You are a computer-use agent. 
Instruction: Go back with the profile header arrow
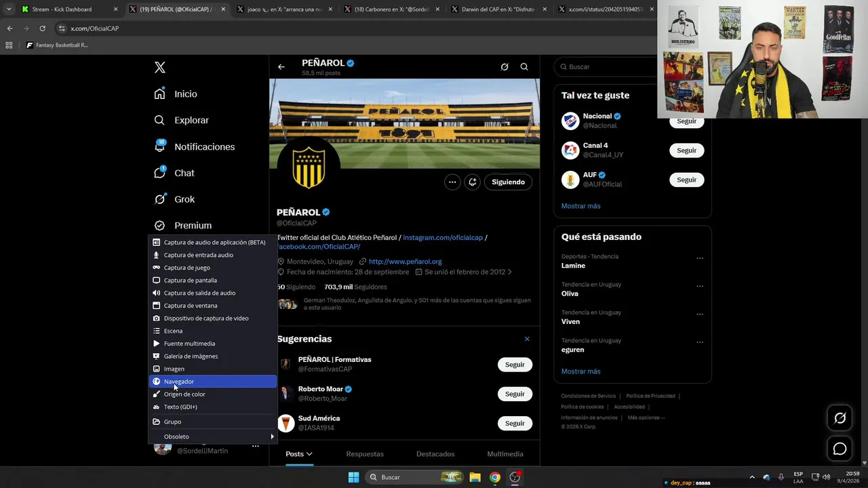point(281,67)
